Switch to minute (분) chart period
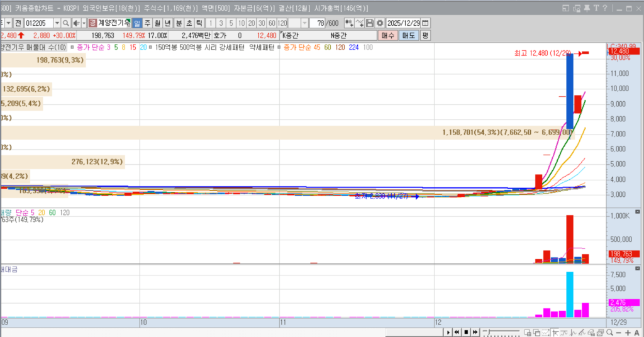 click(179, 23)
